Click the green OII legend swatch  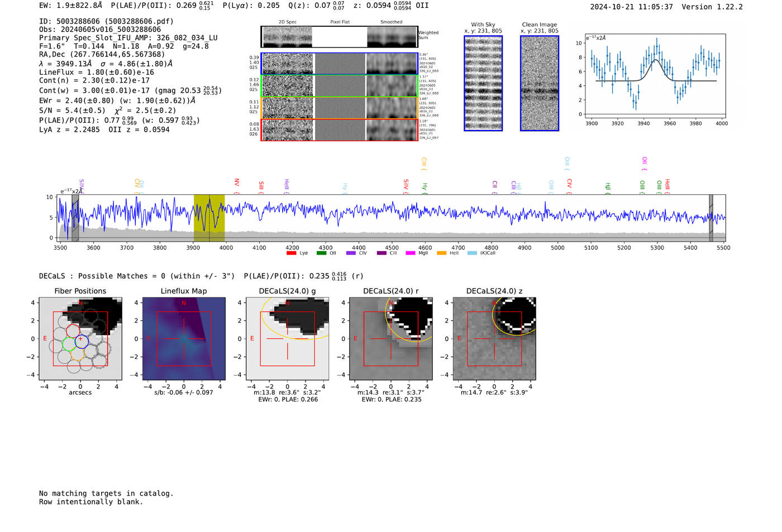321,253
